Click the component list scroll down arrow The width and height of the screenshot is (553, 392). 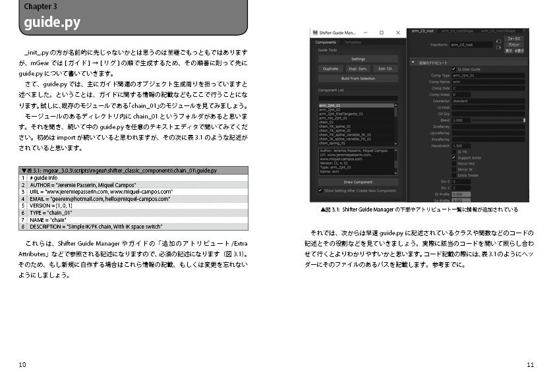pos(395,144)
